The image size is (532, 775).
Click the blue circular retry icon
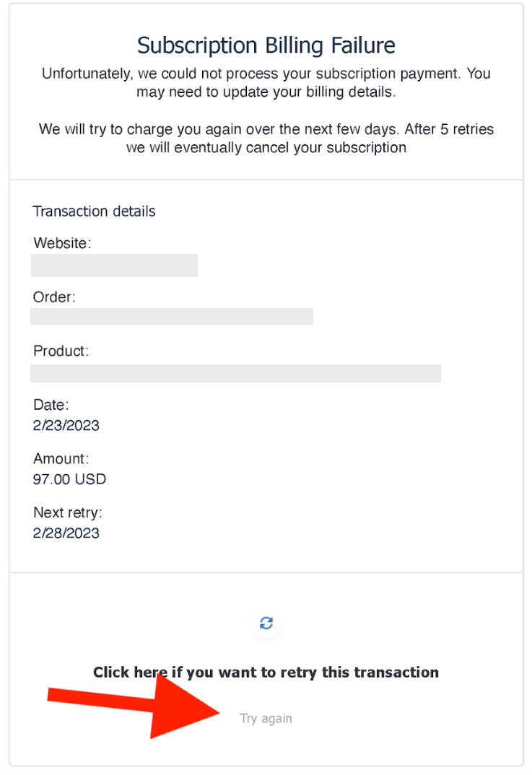[266, 623]
